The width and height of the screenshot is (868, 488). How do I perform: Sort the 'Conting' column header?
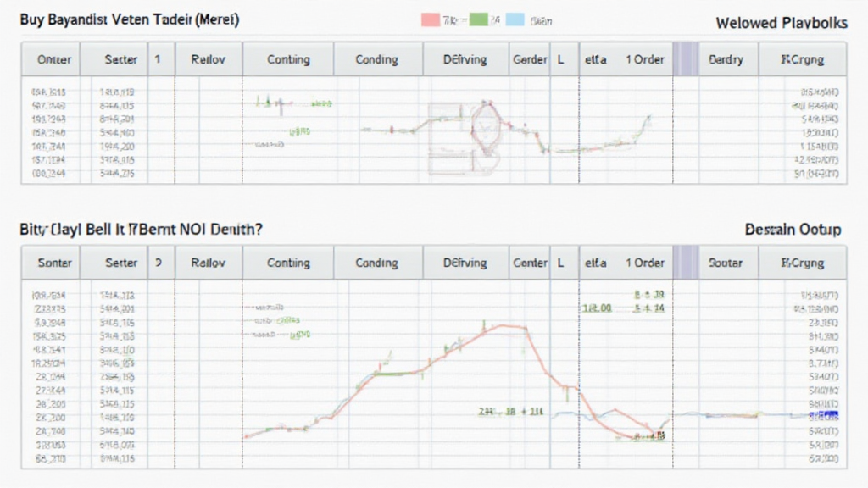(x=288, y=59)
